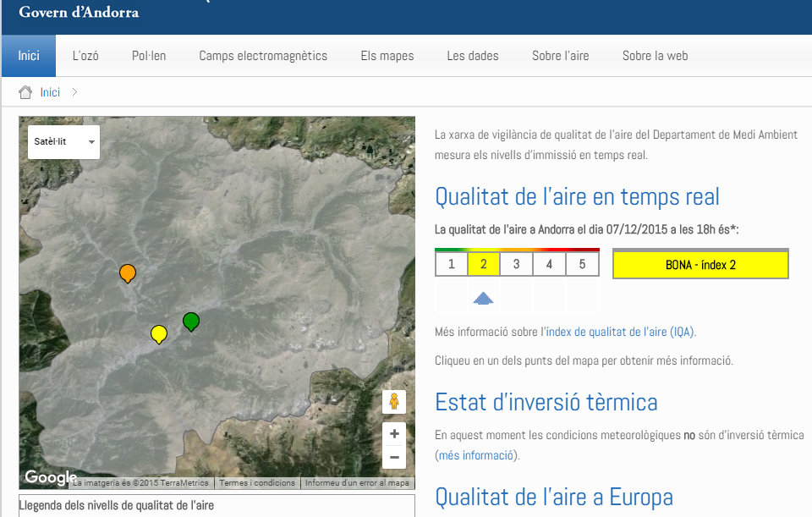The height and width of the screenshot is (517, 812).
Task: Open the Pol·len menu item
Action: (149, 56)
